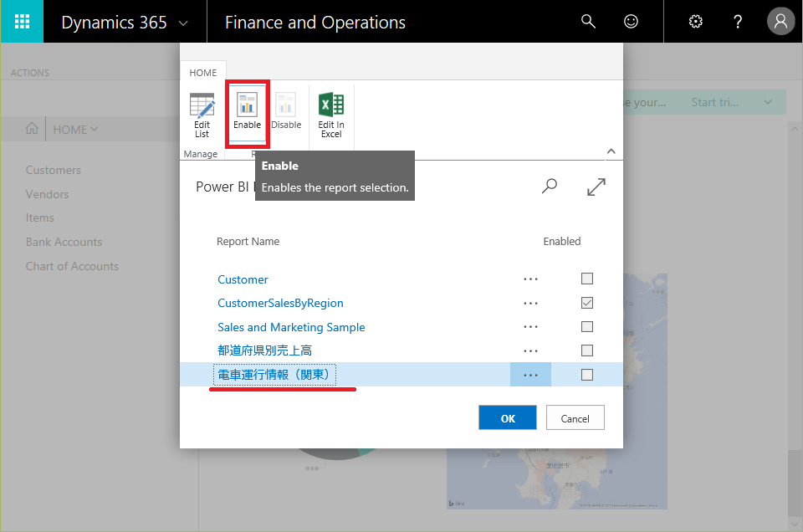Click the home icon in navigation bar
The image size is (803, 532).
(x=32, y=129)
